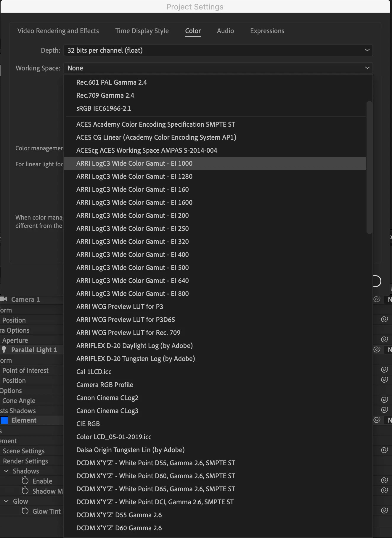Choose ARRI LogC3 Wide Color Gamut - EI 640
Screen dimensions: 392x538
pyautogui.click(x=215, y=281)
